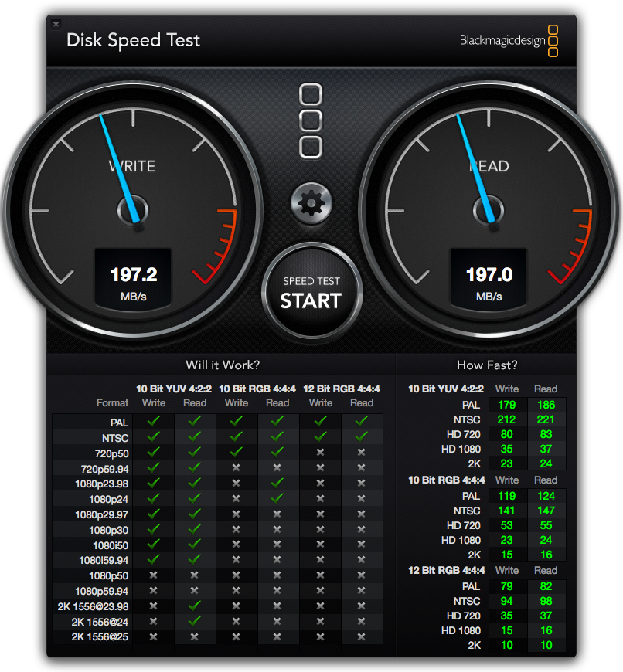Click the three stacked squares above the gear

pyautogui.click(x=311, y=120)
